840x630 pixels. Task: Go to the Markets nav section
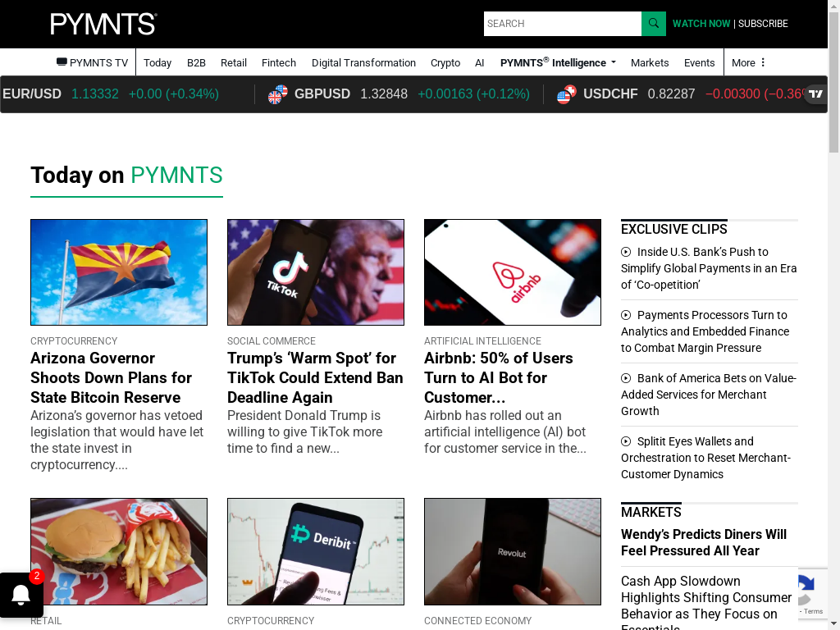(x=650, y=62)
